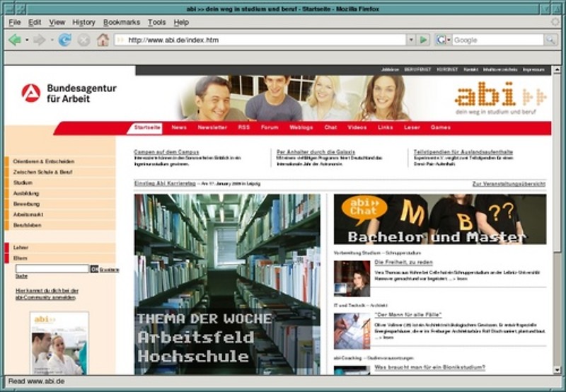This screenshot has width=566, height=392.
Task: Select the Startseite tab on the red bar
Action: click(147, 127)
